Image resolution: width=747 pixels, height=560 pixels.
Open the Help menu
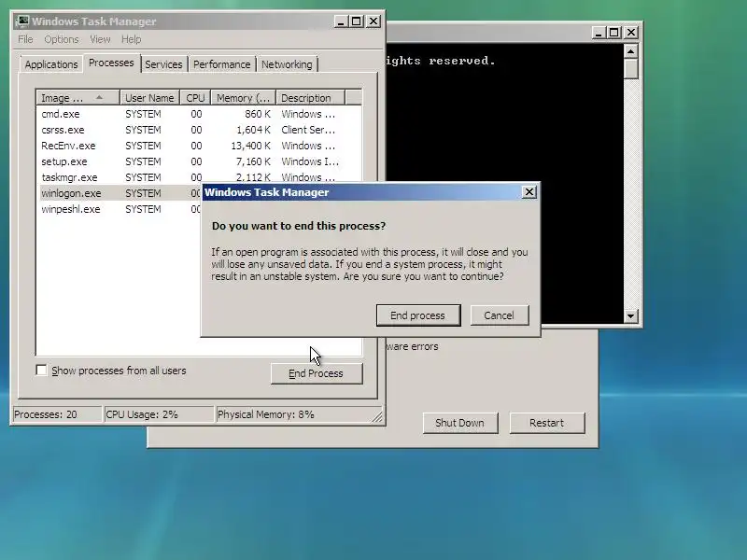(131, 39)
